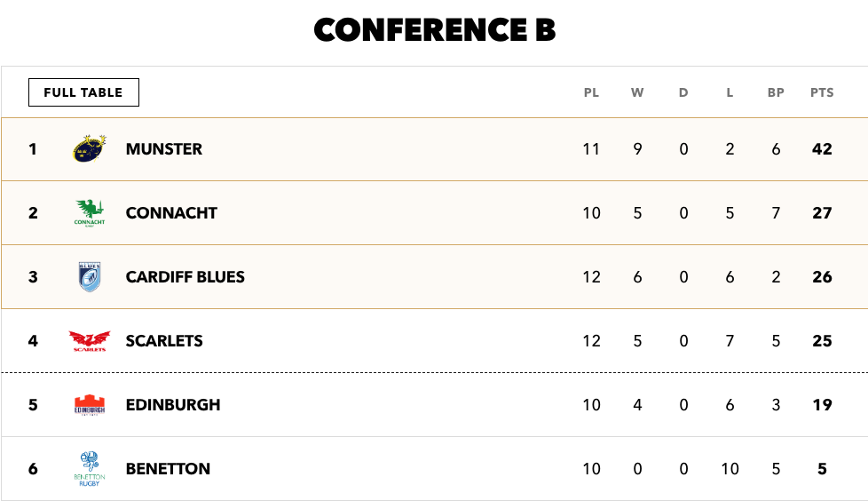Open the Cardiff Blues team link
Screen dimensions: 868x501
(185, 277)
